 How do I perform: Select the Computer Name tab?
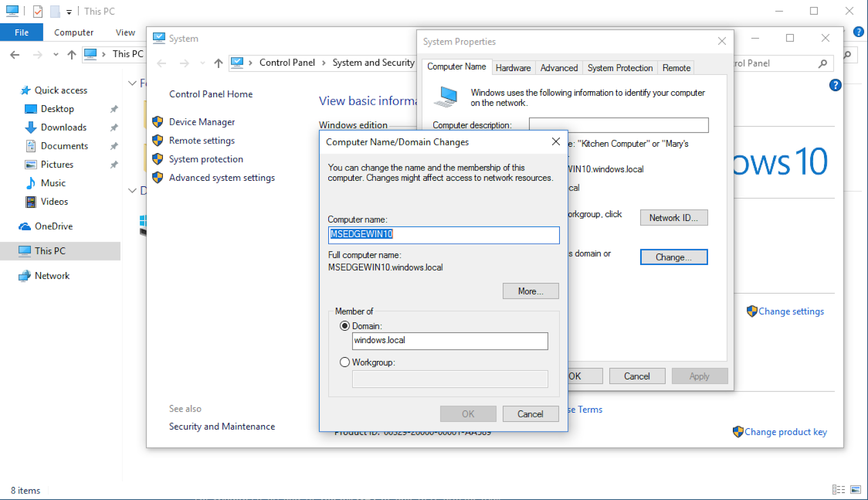pos(457,66)
